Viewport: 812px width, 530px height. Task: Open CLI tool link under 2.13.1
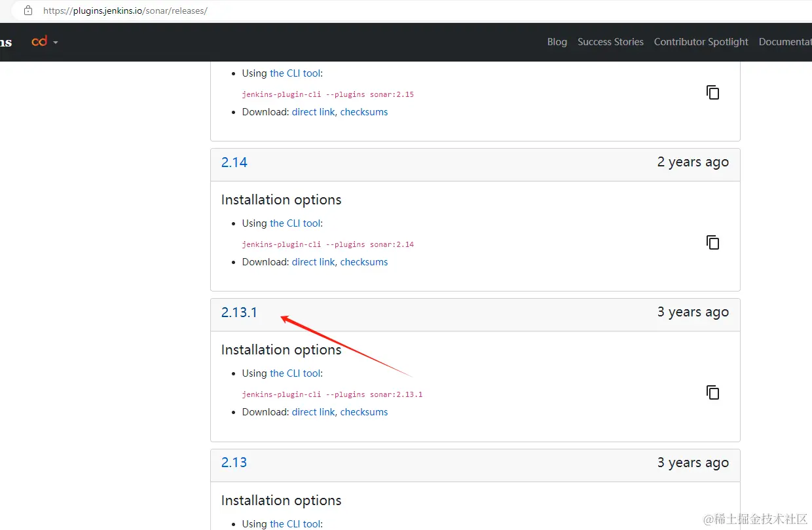click(x=295, y=373)
